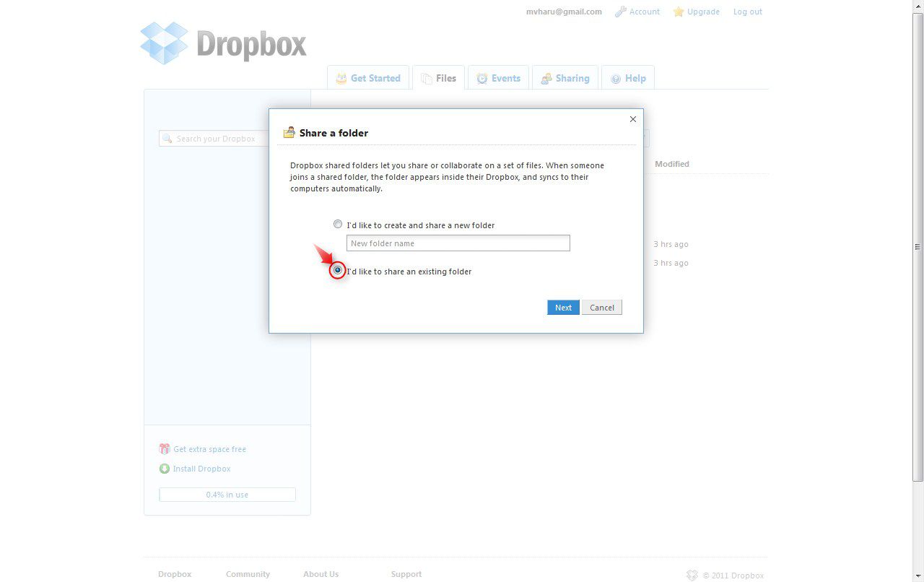Click the scrollbar's up arrow
Screen dimensions: 924x582
(918, 6)
